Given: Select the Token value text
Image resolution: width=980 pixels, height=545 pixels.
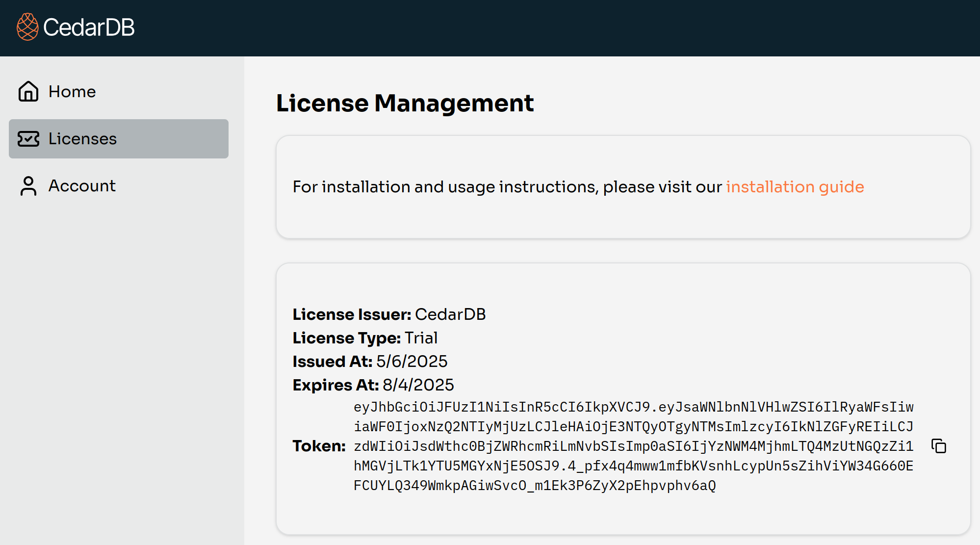Looking at the screenshot, I should tap(633, 446).
